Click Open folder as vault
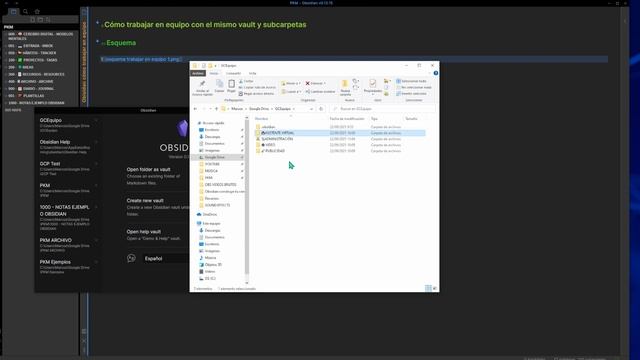The image size is (640, 360). pos(148,169)
